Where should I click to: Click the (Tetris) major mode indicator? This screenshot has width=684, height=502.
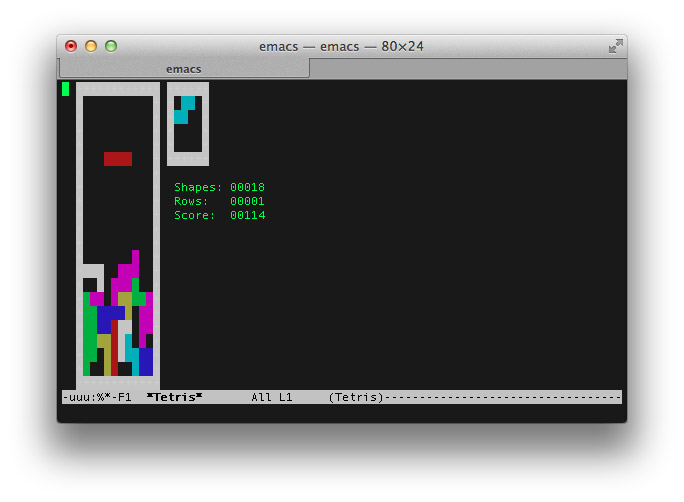point(356,397)
